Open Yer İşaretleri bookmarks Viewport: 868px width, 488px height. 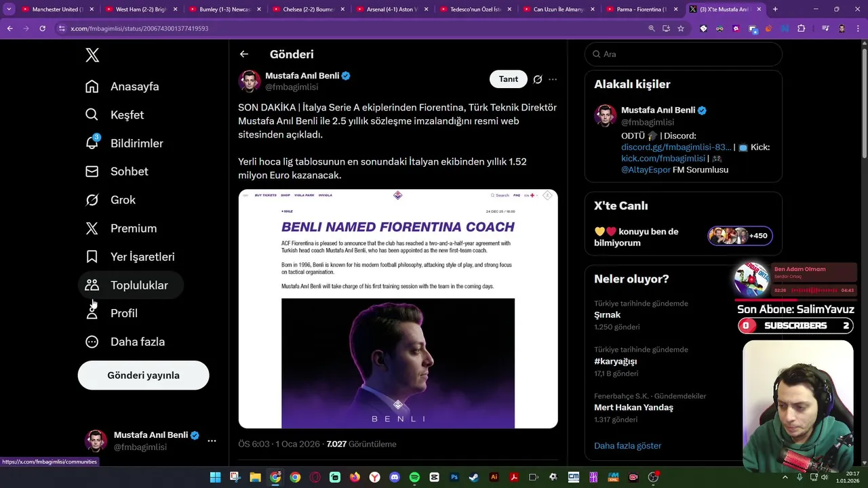(130, 257)
